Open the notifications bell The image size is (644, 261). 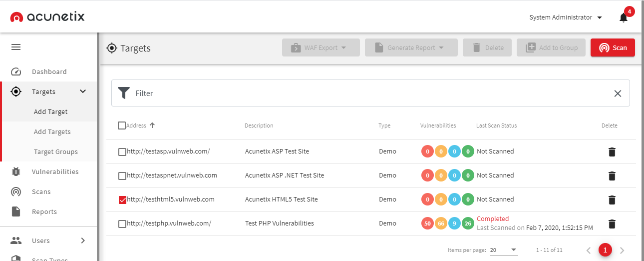(x=623, y=17)
